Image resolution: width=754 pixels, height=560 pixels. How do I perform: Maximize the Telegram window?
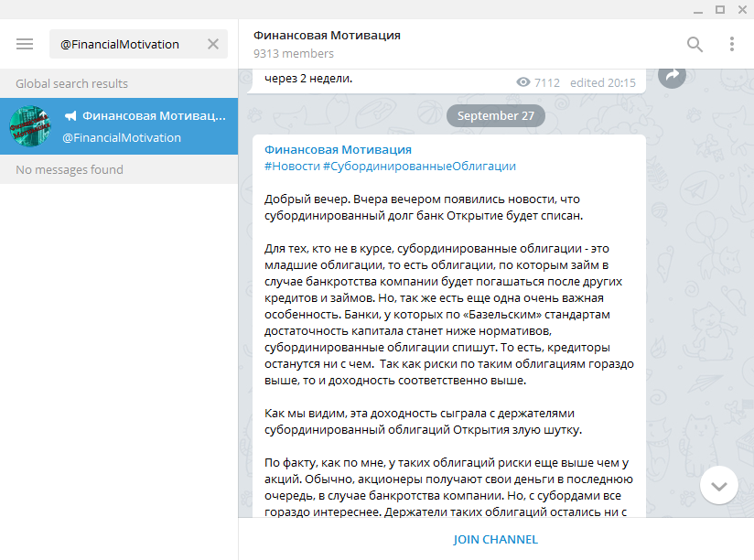719,8
